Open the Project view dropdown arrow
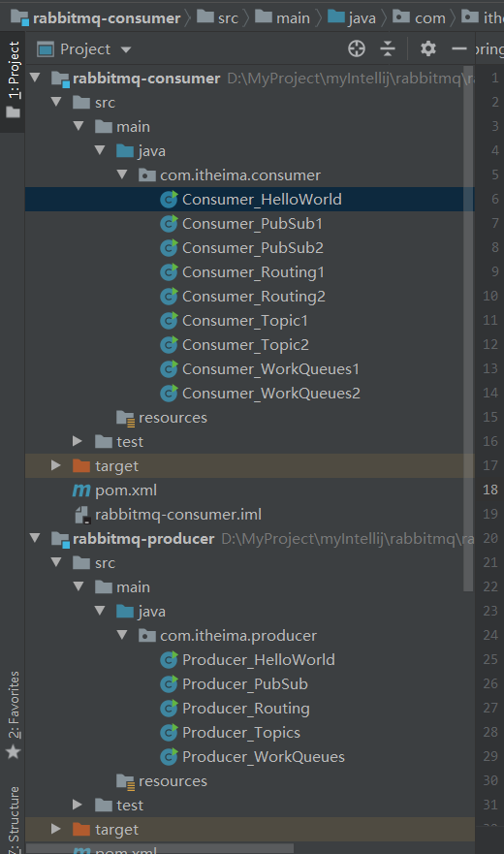Viewport: 504px width, 854px height. tap(126, 49)
